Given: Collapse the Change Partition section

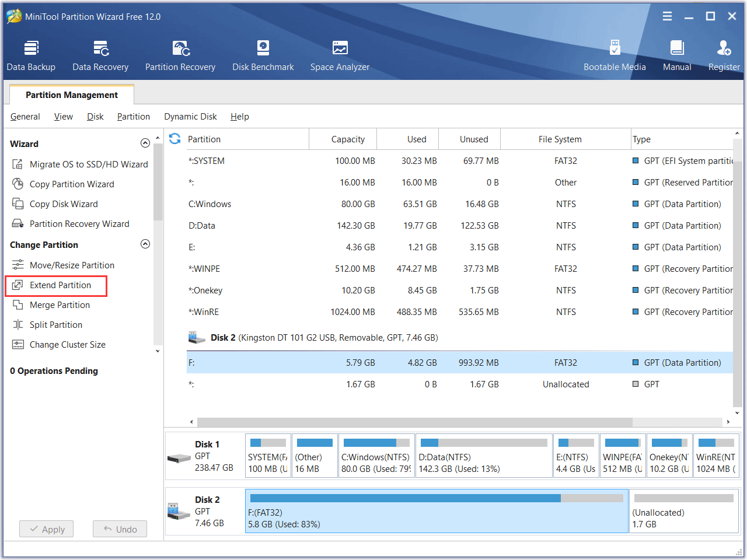Looking at the screenshot, I should pos(145,244).
